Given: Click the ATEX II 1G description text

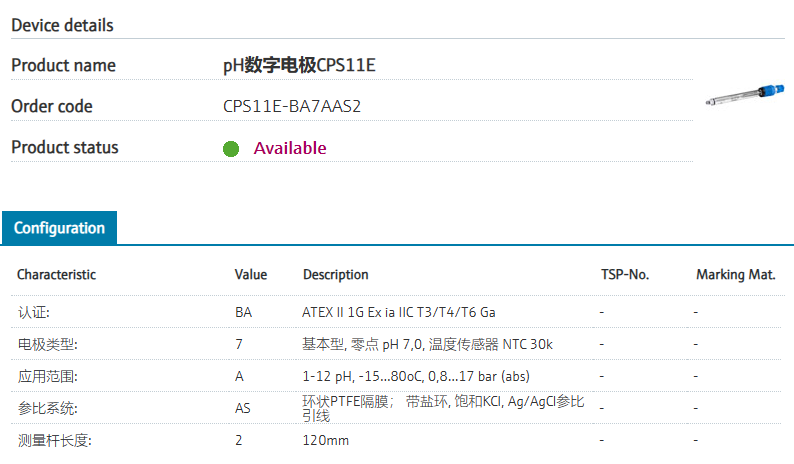Looking at the screenshot, I should [x=399, y=312].
